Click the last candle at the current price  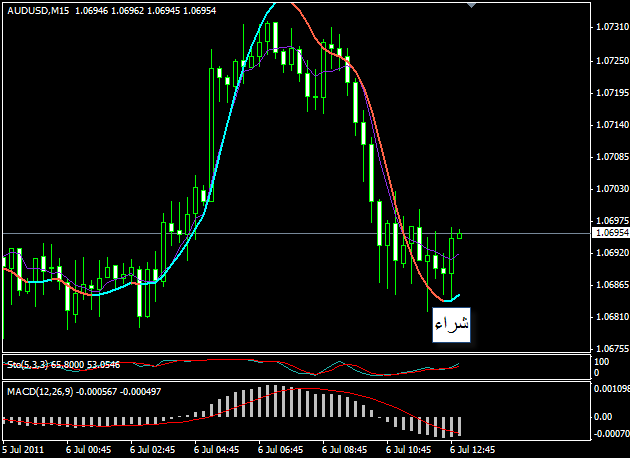click(460, 235)
